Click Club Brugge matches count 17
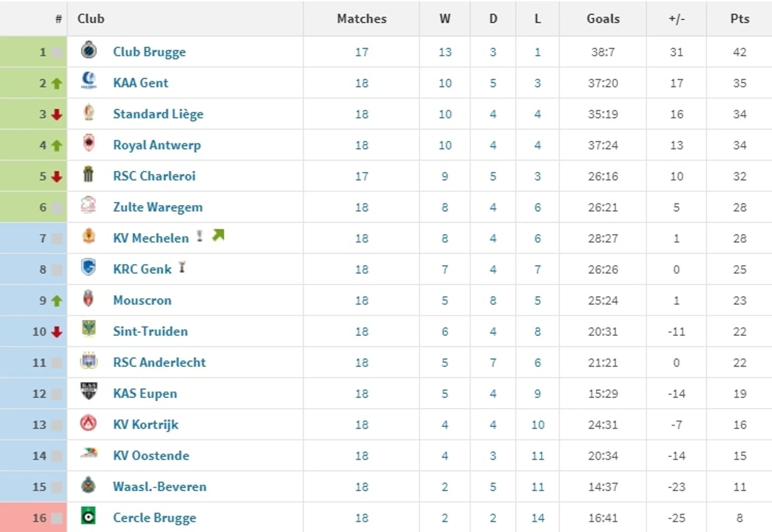This screenshot has height=532, width=772. coord(362,52)
